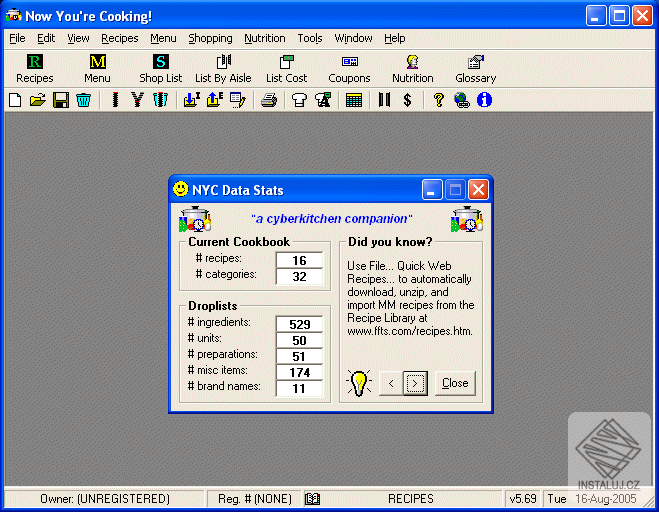Screen dimensions: 659x512
Task: Click the yellow question mark help icon
Action: 439,100
